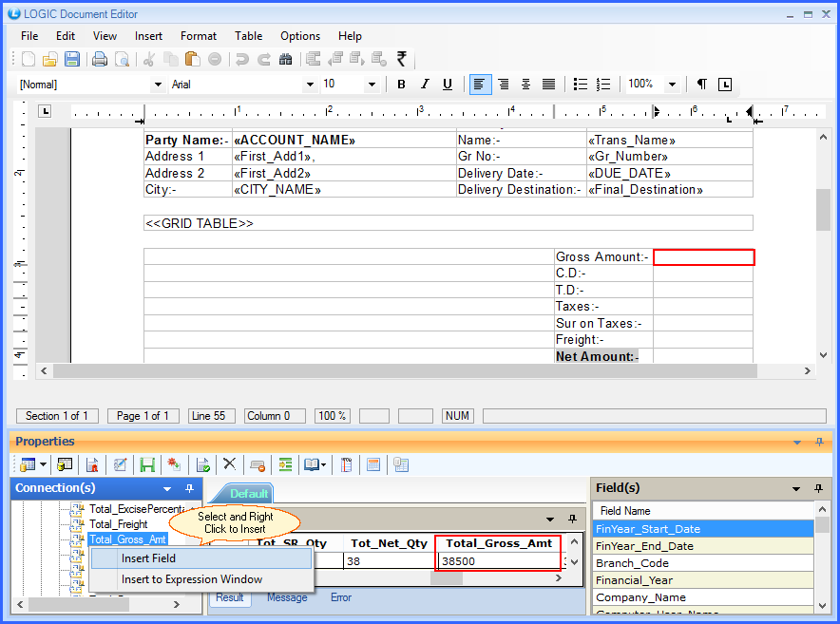Open the Table menu
840x624 pixels.
coord(248,35)
